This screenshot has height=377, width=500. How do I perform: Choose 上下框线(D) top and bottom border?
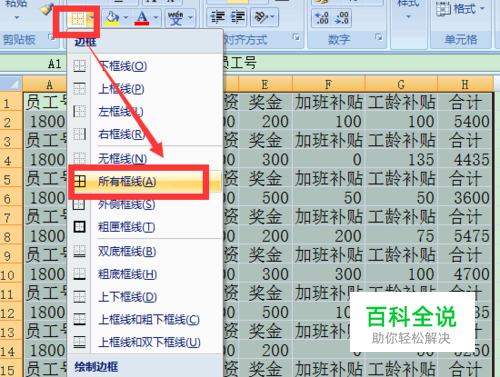point(145,297)
